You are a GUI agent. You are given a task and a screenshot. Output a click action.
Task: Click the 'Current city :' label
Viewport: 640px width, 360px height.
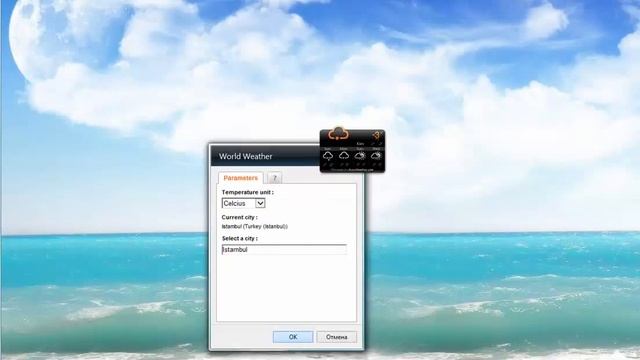(240, 217)
